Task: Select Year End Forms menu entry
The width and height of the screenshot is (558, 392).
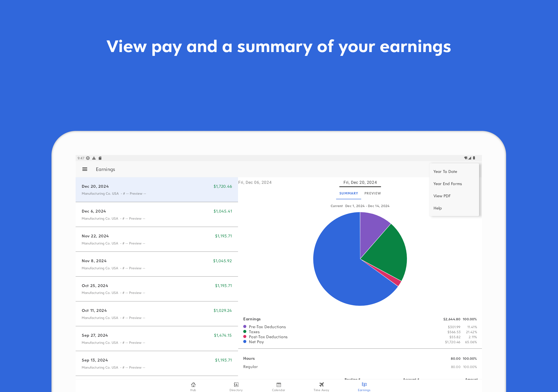Action: click(447, 184)
